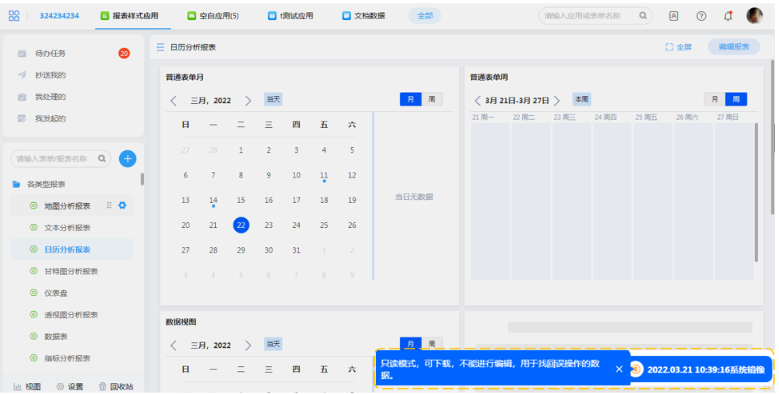The image size is (779, 394).
Task: Switch 普通表单月 calendar to 周 view
Action: 432,99
